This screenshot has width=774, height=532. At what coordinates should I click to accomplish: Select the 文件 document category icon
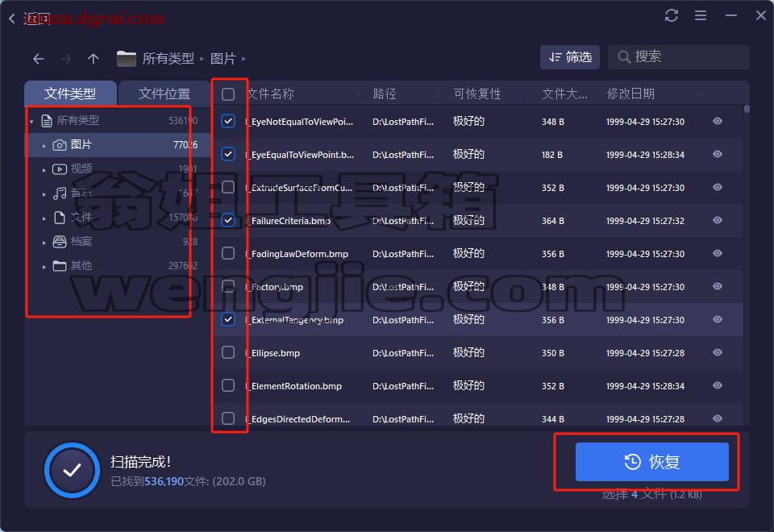(59, 217)
